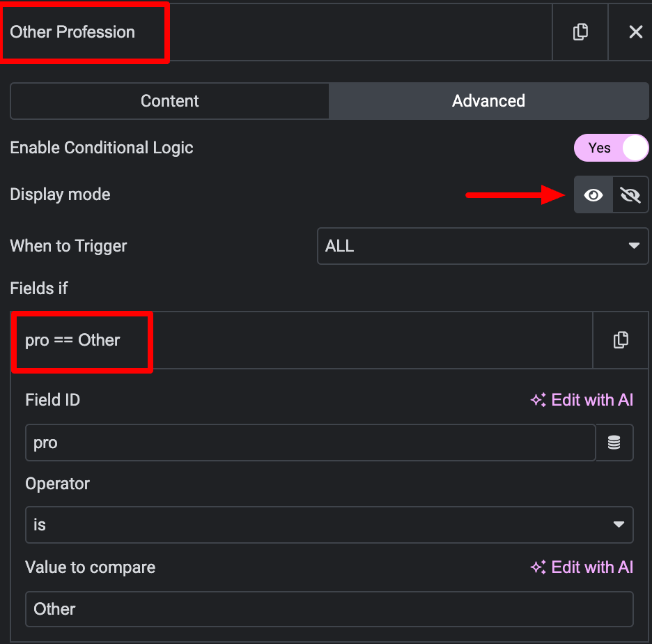
Task: Remove the Other Profession item with X
Action: [x=635, y=32]
